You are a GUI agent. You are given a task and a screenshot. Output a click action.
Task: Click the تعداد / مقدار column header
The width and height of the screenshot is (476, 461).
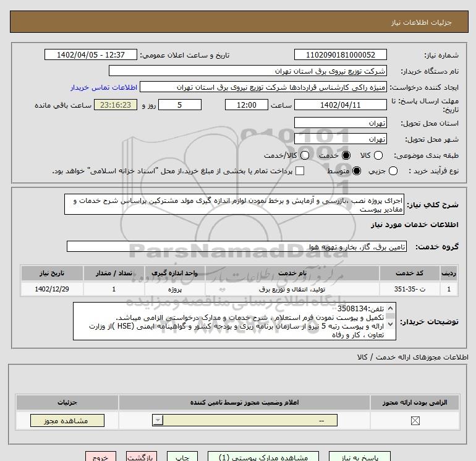tap(114, 273)
